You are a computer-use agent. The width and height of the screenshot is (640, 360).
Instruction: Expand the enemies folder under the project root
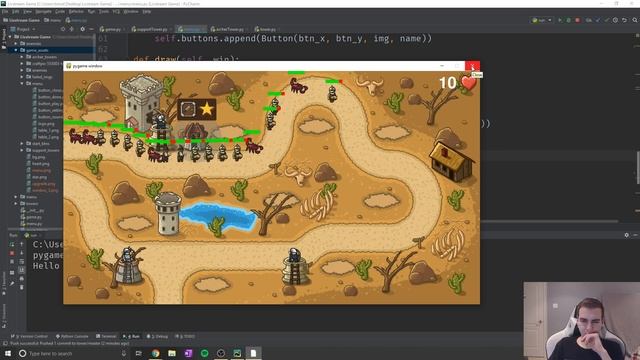(16, 43)
